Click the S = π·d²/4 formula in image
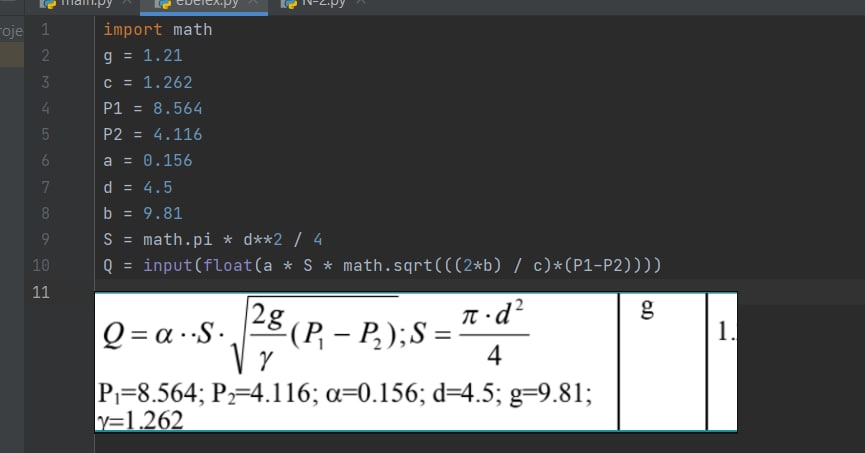 pyautogui.click(x=470, y=334)
